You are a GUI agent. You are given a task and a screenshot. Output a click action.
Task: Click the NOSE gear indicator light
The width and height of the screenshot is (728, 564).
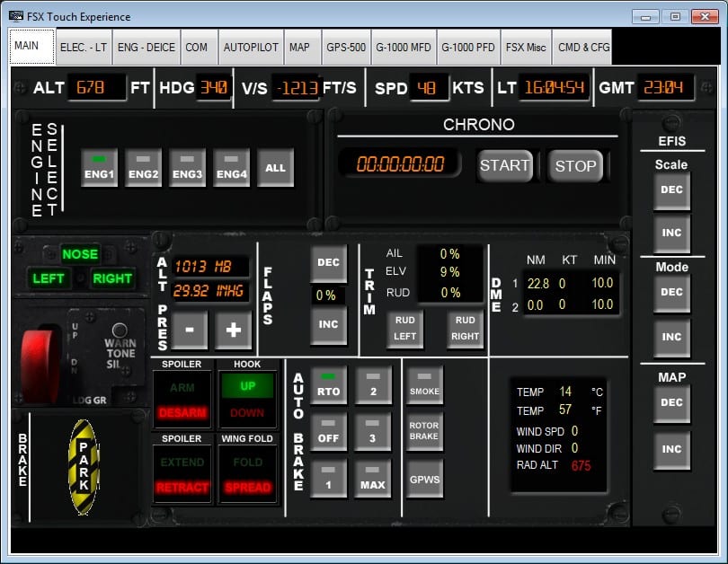79,254
